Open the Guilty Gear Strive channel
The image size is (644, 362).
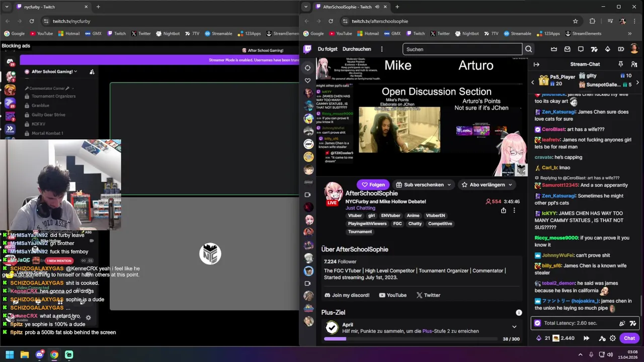click(48, 115)
